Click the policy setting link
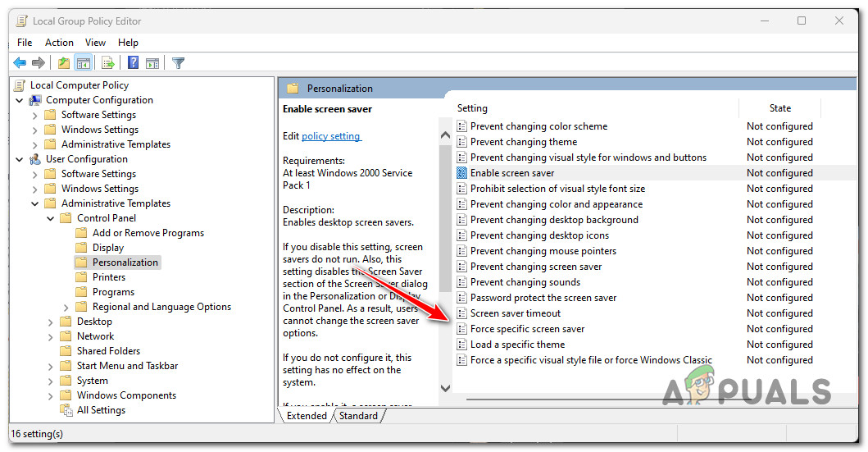This screenshot has height=452, width=868. click(332, 136)
